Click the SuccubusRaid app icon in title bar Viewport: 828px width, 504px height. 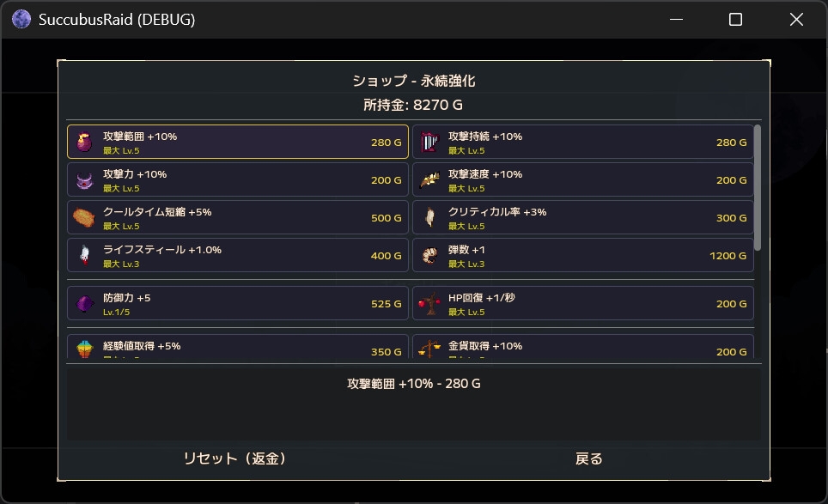(21, 19)
